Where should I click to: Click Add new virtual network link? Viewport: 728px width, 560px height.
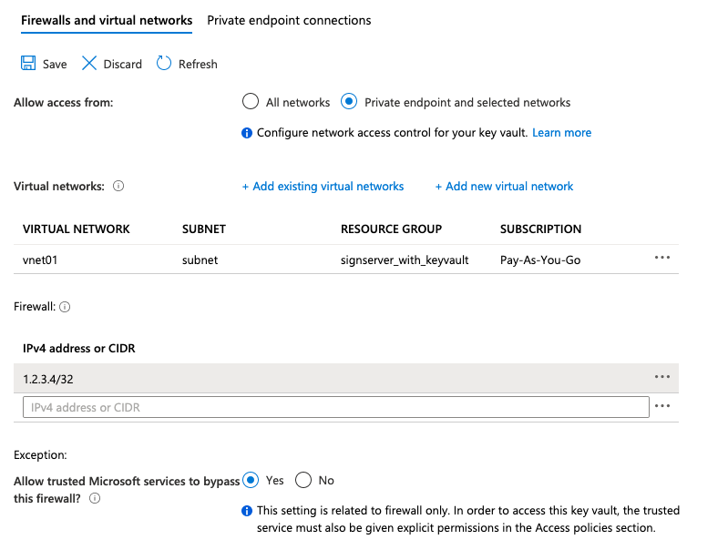504,186
